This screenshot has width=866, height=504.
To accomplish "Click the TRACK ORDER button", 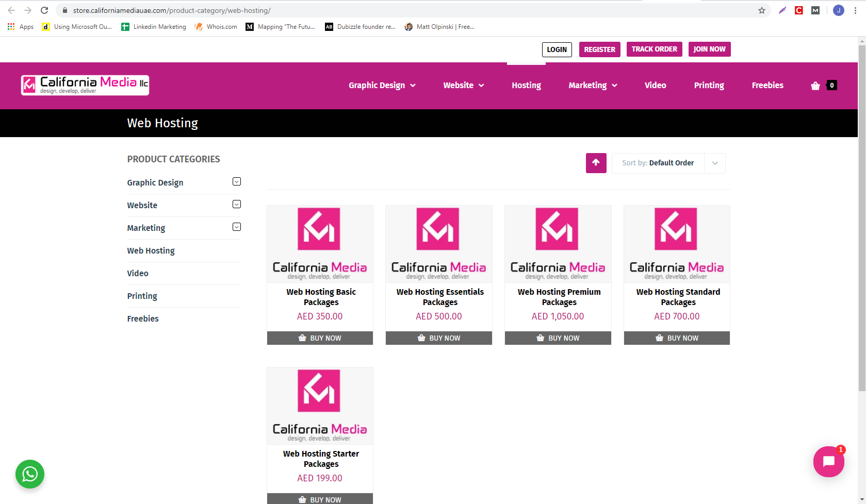I will click(655, 49).
